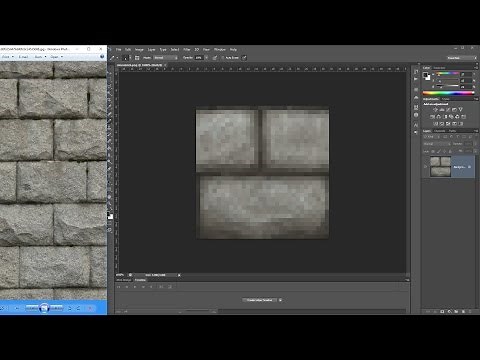
Task: Click the foreground color swatch in toolbar
Action: point(108,213)
